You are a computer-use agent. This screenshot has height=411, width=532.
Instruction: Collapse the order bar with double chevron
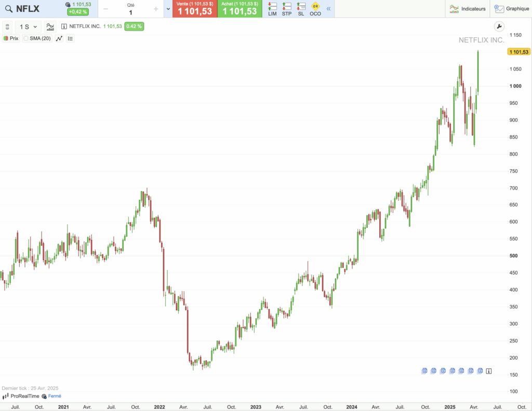click(x=328, y=9)
